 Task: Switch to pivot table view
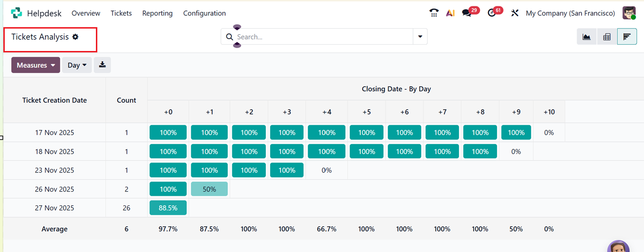pos(607,37)
